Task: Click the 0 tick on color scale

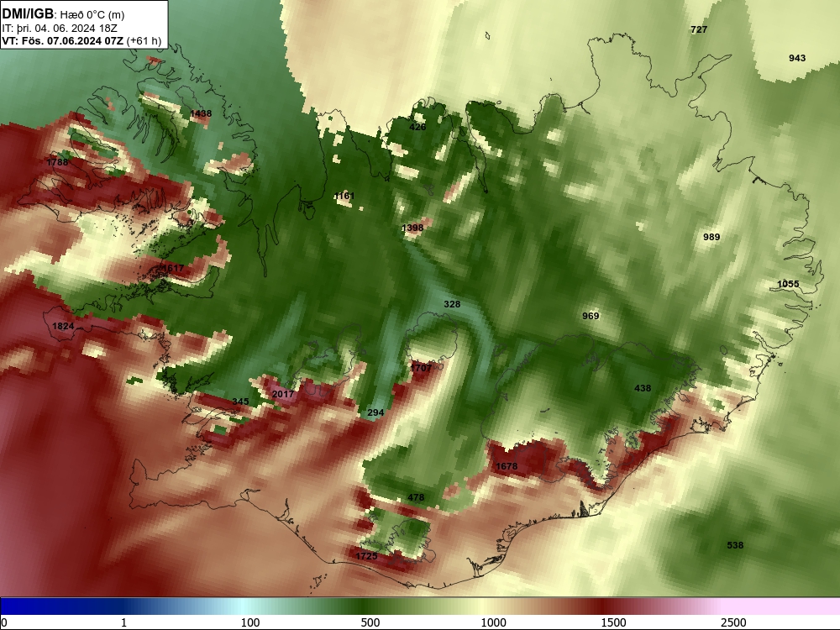Action: pyautogui.click(x=4, y=622)
